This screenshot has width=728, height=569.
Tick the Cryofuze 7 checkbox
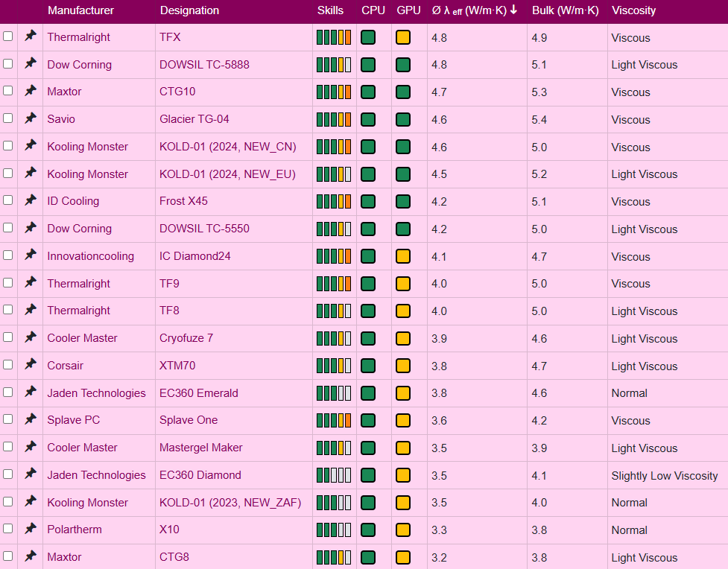pos(8,337)
